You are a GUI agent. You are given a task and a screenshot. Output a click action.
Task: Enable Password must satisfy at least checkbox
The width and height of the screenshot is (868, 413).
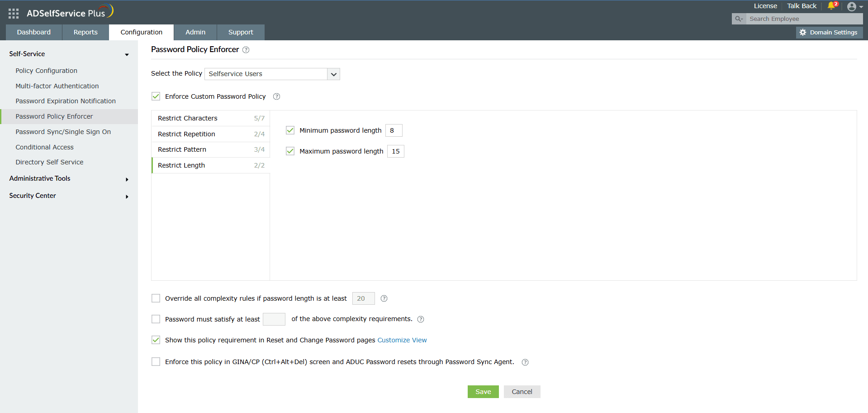[156, 319]
